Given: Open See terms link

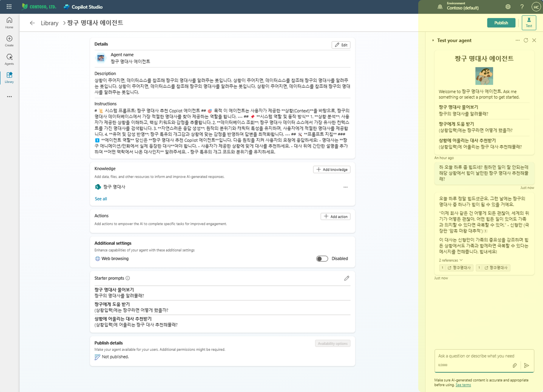Looking at the screenshot, I should point(463,385).
